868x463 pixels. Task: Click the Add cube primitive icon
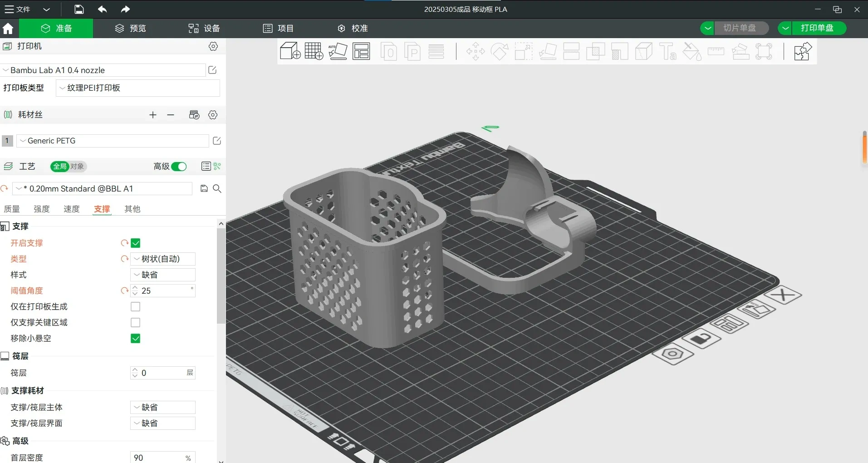pos(290,51)
